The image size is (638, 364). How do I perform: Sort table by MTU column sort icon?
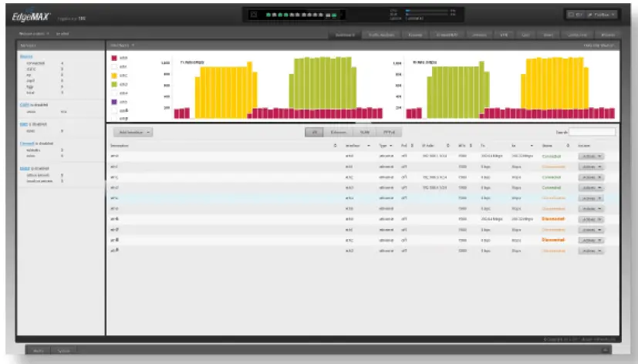pyautogui.click(x=471, y=146)
